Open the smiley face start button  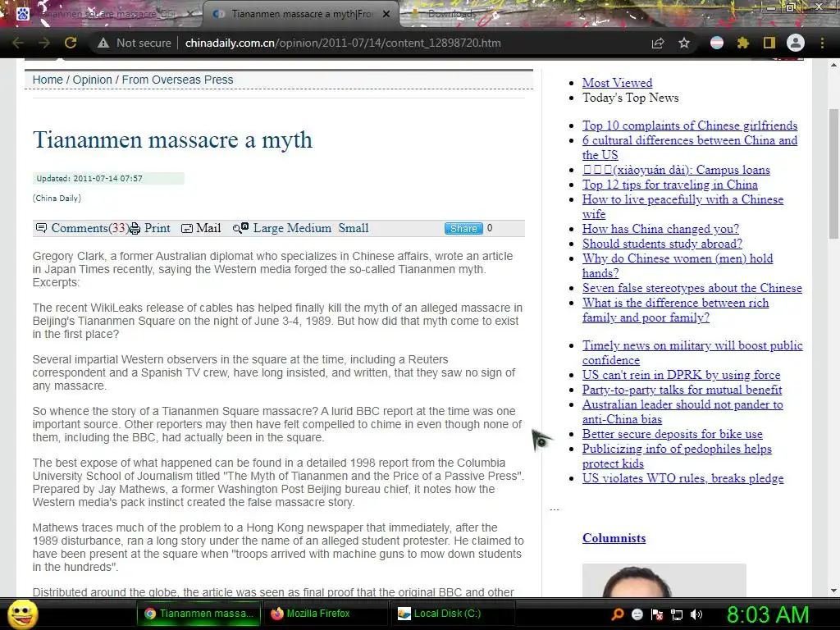(x=23, y=614)
